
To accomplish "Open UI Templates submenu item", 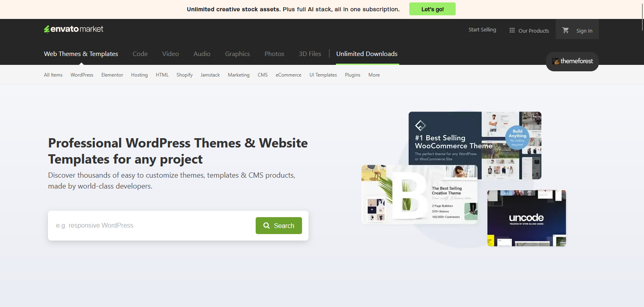I will point(323,75).
